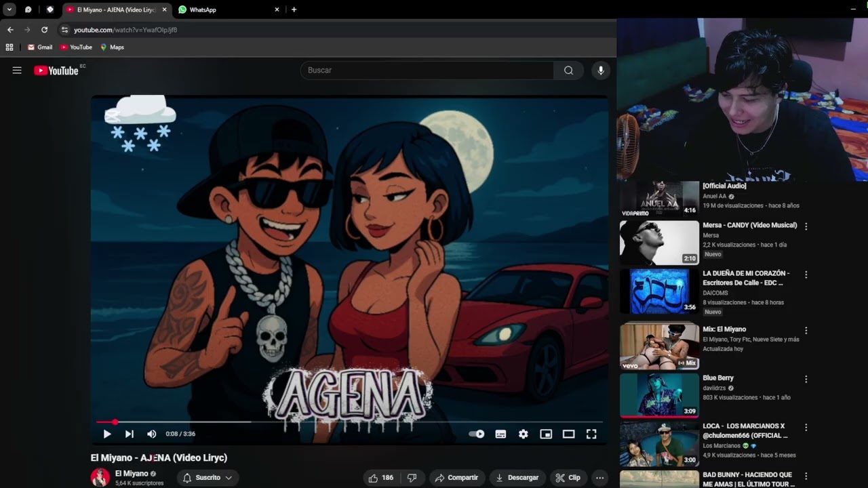Switch to the WhatsApp tab
The image size is (868, 488).
(x=229, y=9)
